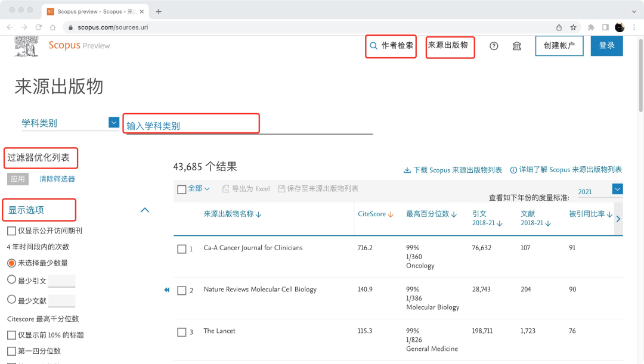This screenshot has width=644, height=364.
Task: Open the 学科类别 dropdown
Action: click(x=113, y=122)
